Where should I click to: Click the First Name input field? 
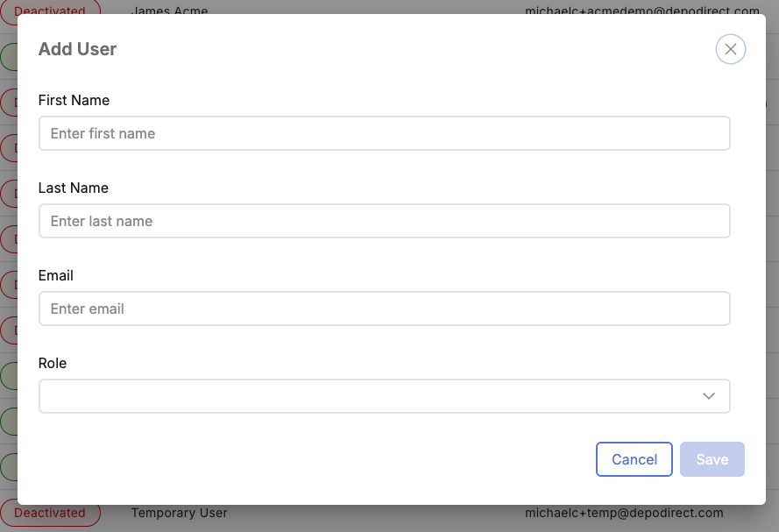pyautogui.click(x=385, y=133)
